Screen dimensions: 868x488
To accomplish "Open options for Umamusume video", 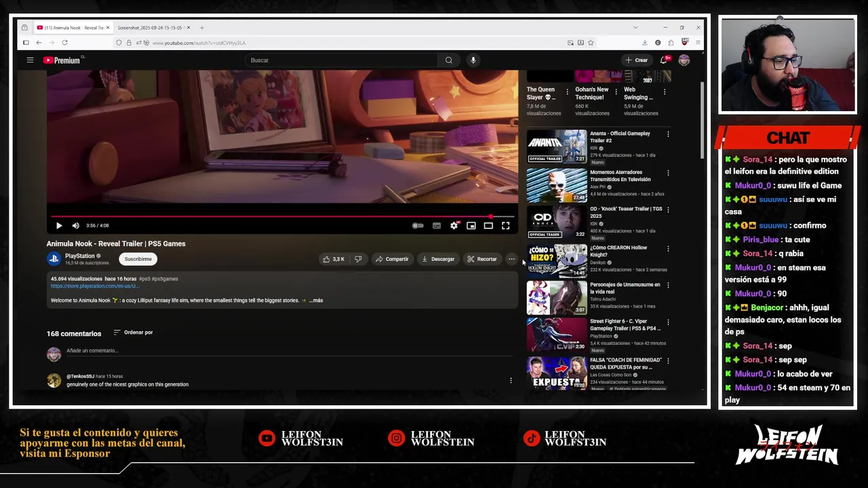I will (668, 285).
